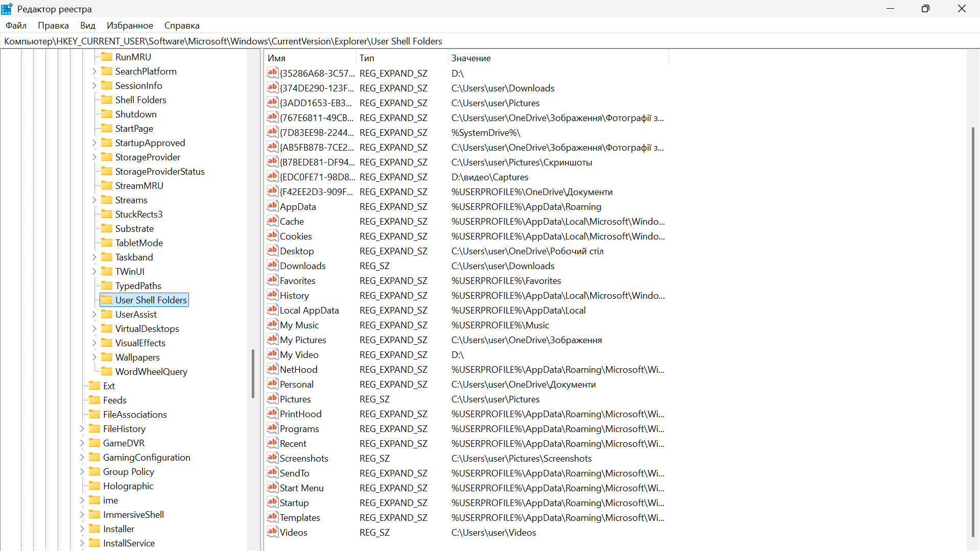Open the Избранное menu
The width and height of the screenshot is (980, 551).
(130, 26)
